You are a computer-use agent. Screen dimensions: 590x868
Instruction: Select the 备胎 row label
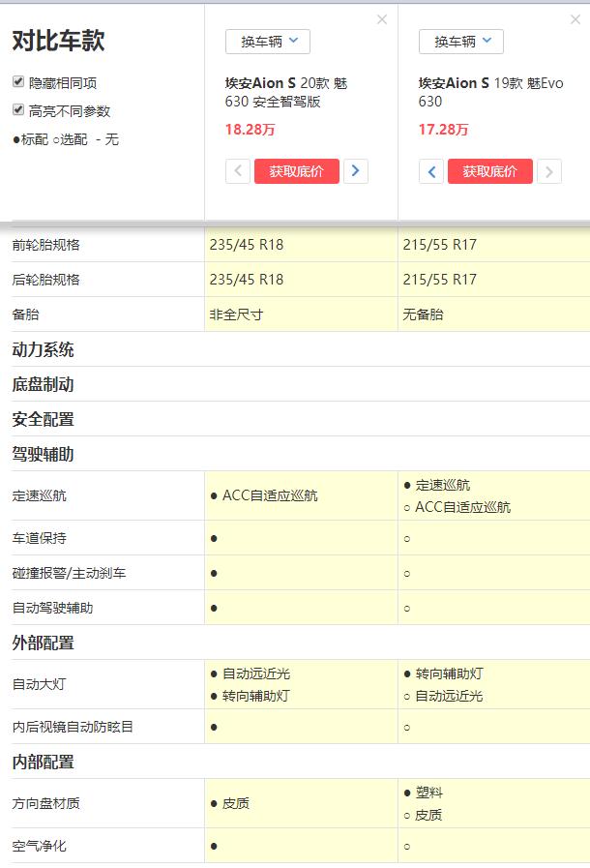coord(25,314)
